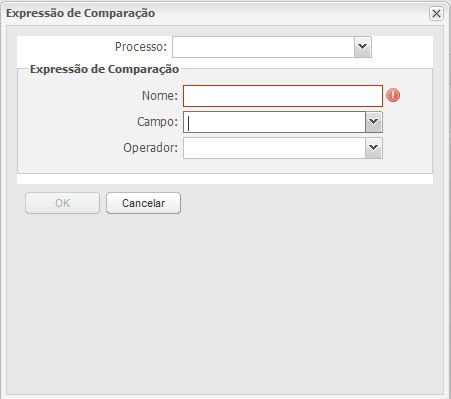This screenshot has height=399, width=451.
Task: Open the Campo dropdown arrow
Action: (374, 122)
